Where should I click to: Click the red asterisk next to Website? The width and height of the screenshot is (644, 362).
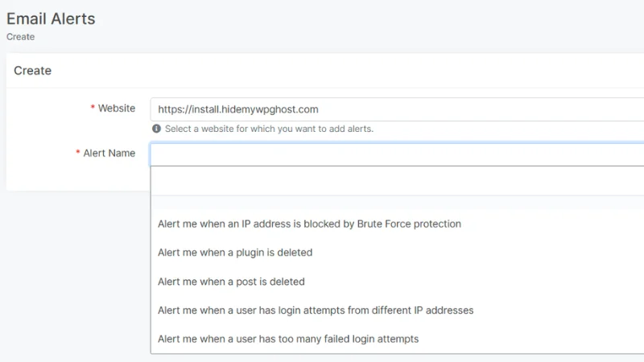point(93,109)
